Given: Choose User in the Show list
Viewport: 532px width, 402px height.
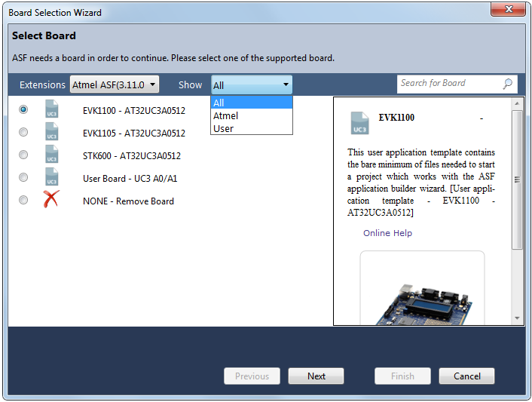Looking at the screenshot, I should 252,129.
